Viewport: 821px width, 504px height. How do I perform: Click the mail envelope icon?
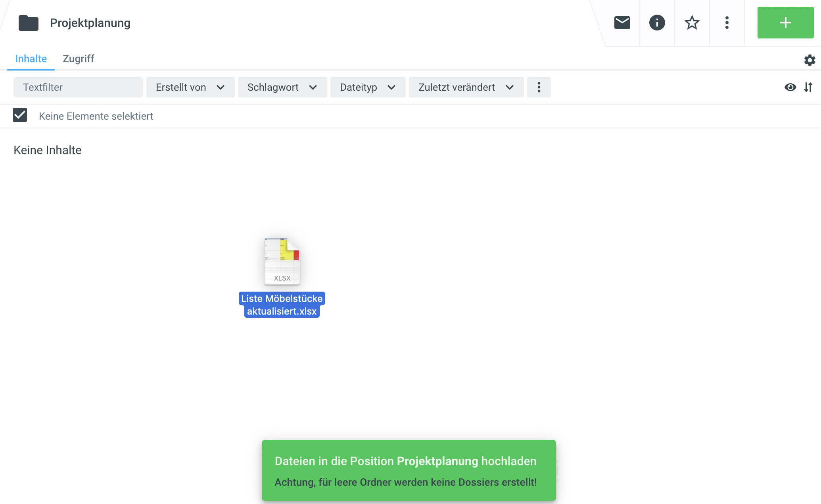pyautogui.click(x=622, y=23)
